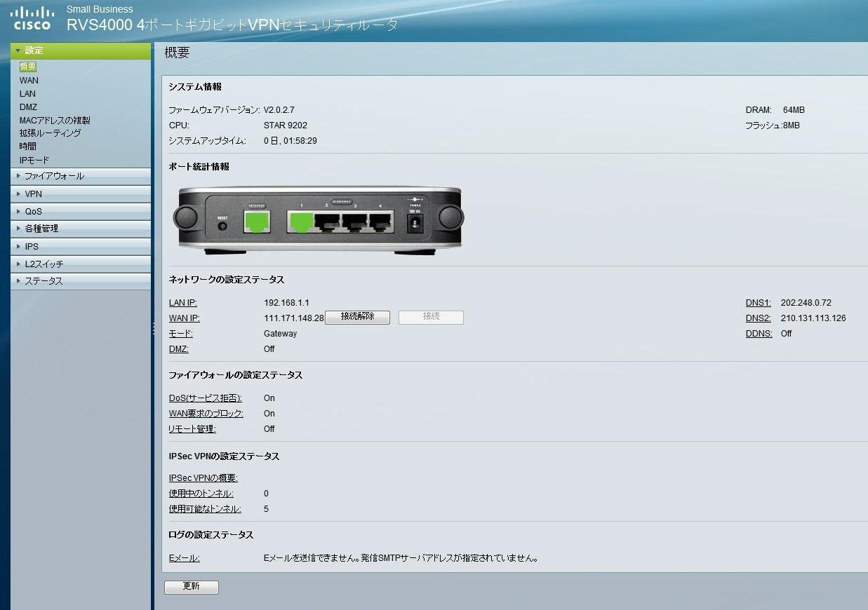Open 拡張ルーティング page

point(50,133)
